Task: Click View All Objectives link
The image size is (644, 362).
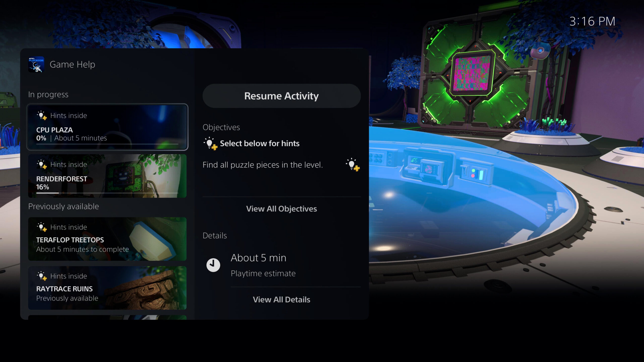Action: click(x=282, y=209)
